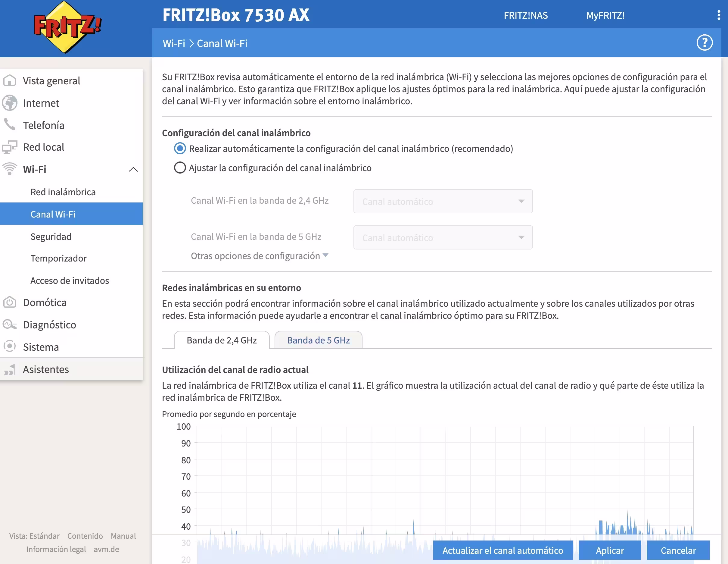Screen dimensions: 728x564
Task: Click the Internet globe icon
Action: (10, 103)
